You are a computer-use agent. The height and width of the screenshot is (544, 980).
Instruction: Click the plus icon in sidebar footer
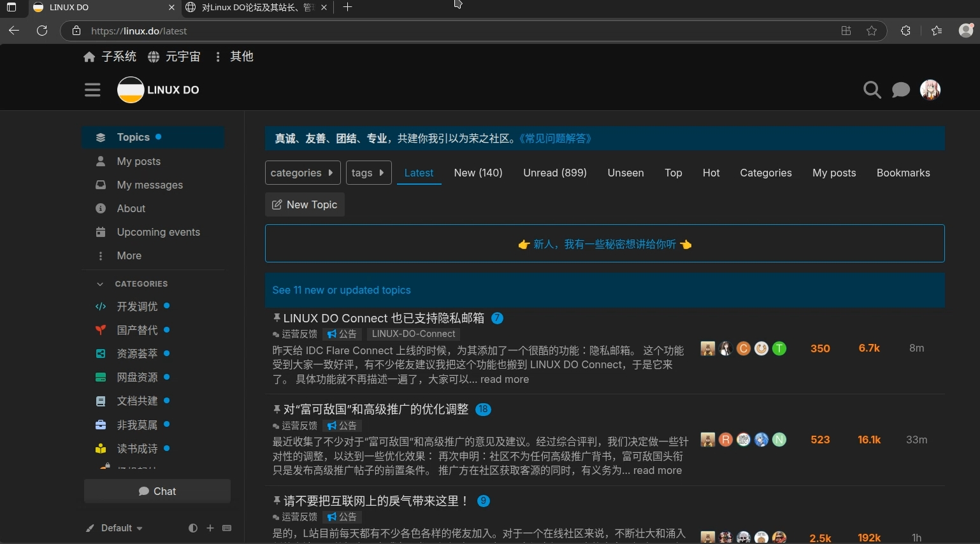coord(210,528)
